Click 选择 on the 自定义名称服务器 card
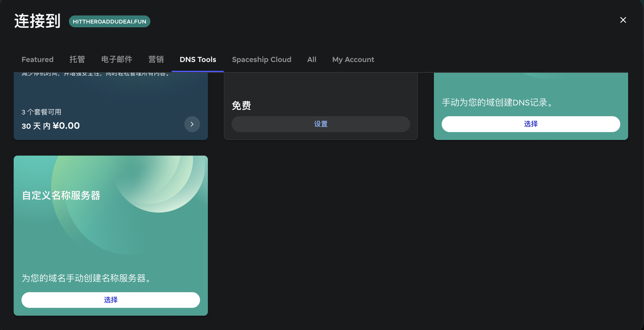644x330 pixels. pyautogui.click(x=111, y=300)
